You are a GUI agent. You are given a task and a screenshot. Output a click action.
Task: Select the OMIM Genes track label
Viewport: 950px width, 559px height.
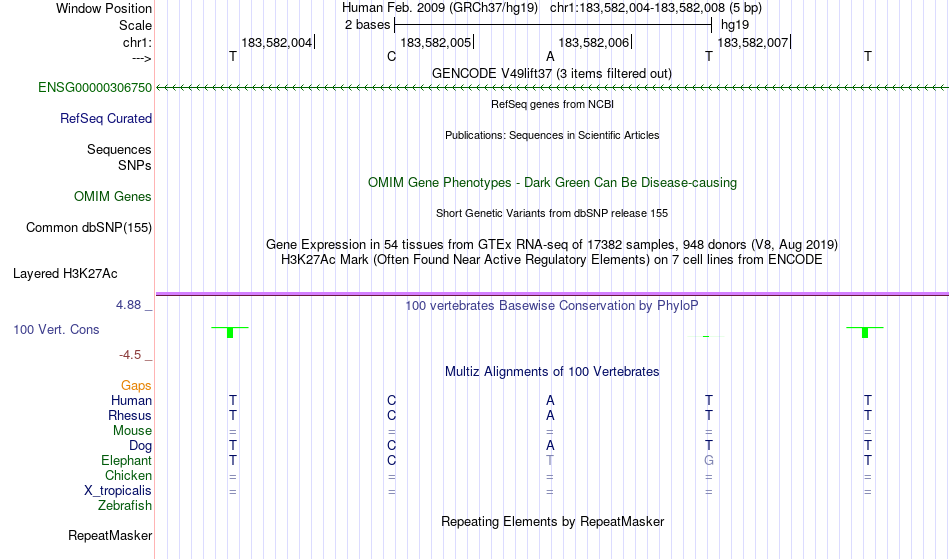(113, 196)
